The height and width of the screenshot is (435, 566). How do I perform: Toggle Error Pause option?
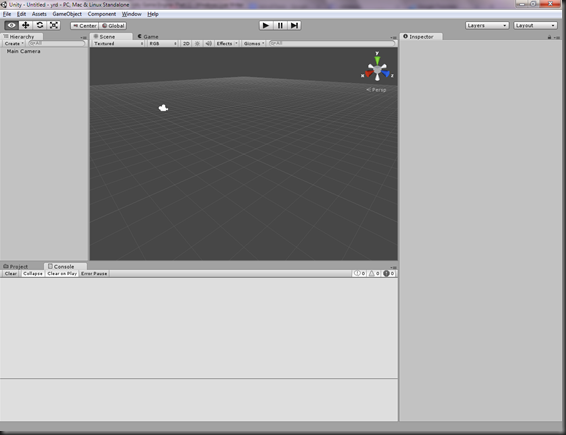pos(94,274)
